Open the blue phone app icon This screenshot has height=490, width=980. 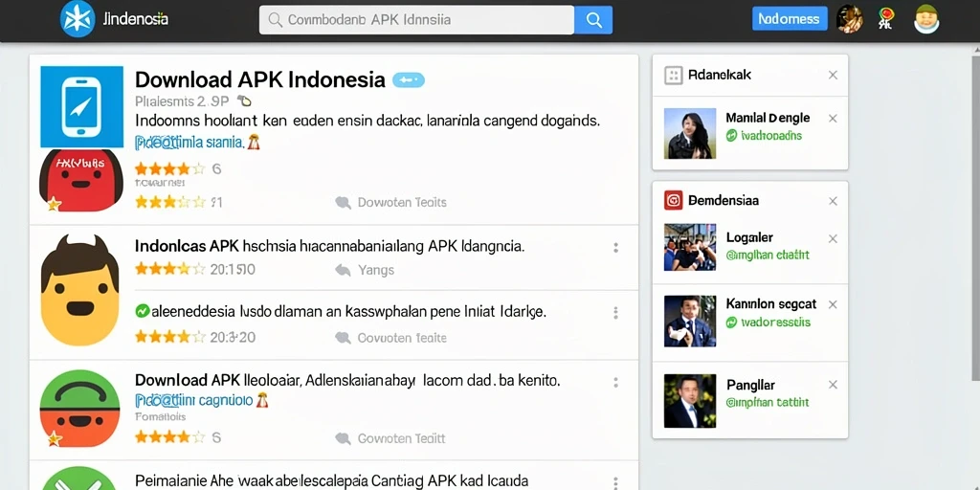tap(82, 107)
